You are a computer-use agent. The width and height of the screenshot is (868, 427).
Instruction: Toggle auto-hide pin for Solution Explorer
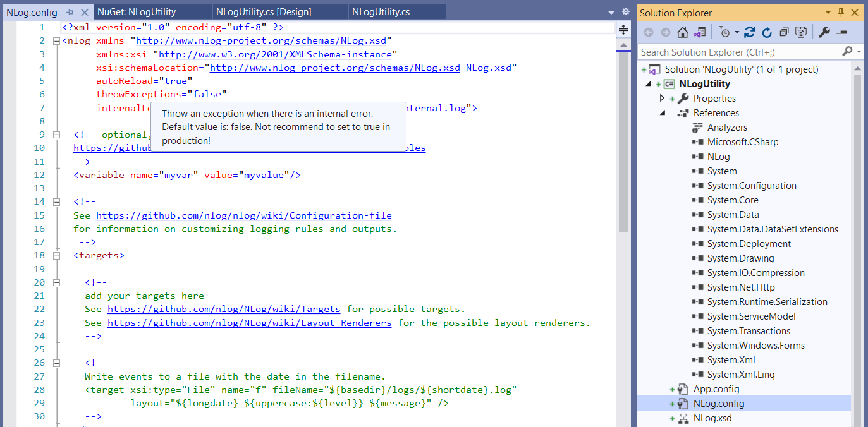point(841,13)
